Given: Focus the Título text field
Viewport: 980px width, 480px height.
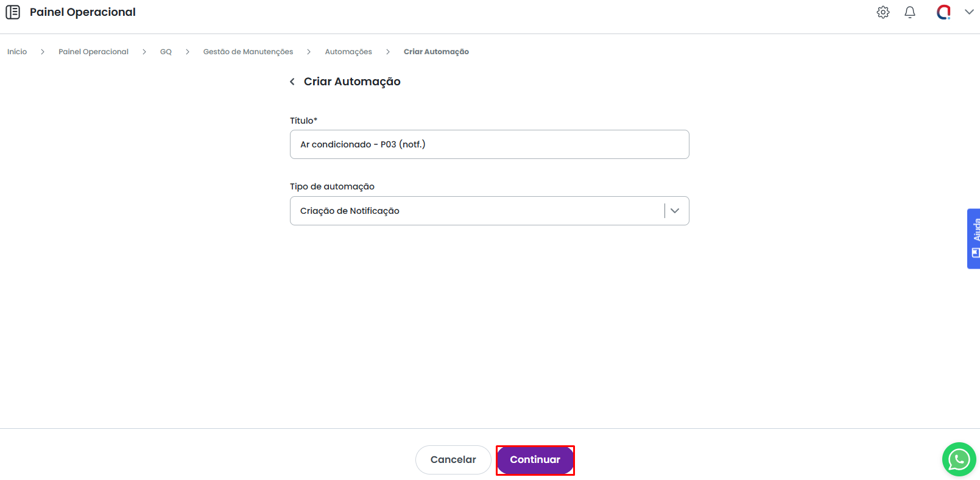Looking at the screenshot, I should (x=489, y=144).
